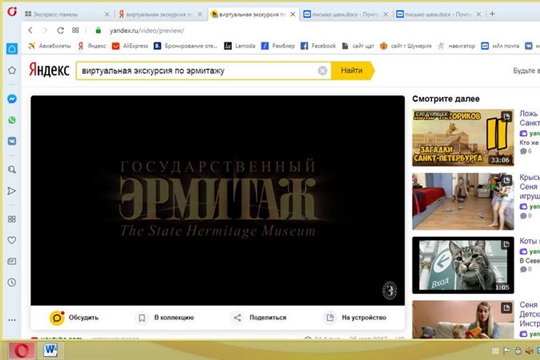Open Авиабилеты bookmark
This screenshot has height=360, width=540.
(50, 46)
